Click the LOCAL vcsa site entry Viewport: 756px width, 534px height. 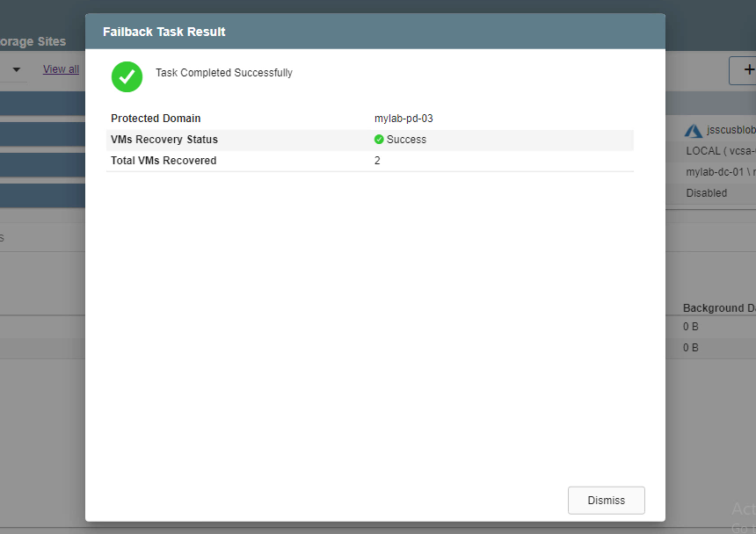(x=719, y=151)
